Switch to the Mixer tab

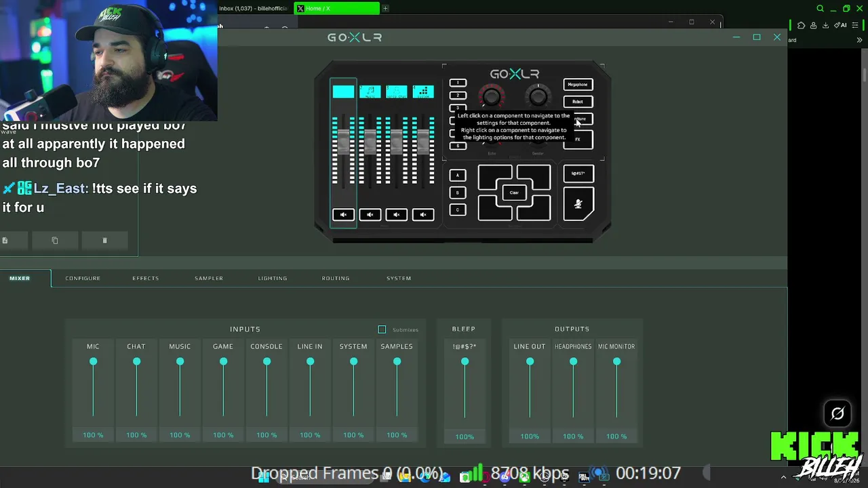(x=20, y=278)
